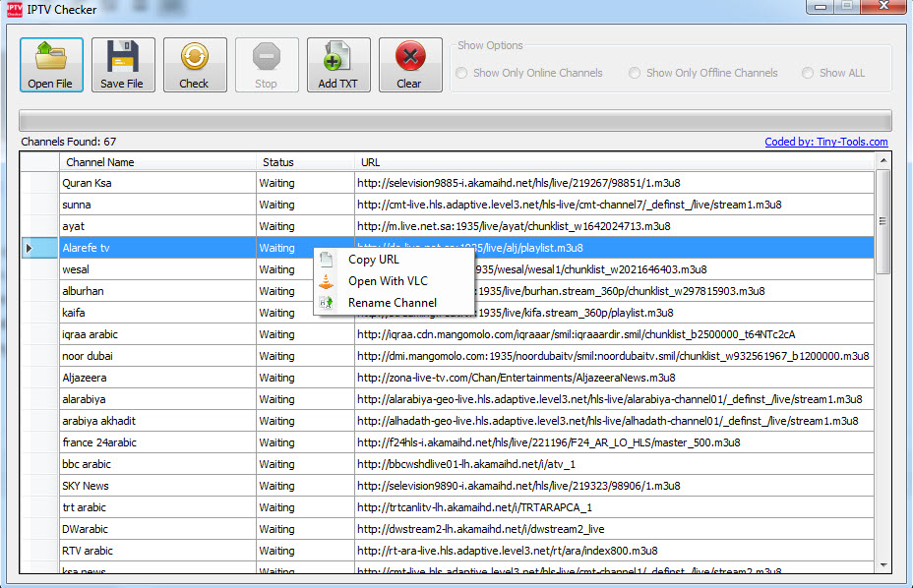Screen dimensions: 913x588
Task: Click the scrollbar down arrow
Action: [x=883, y=565]
